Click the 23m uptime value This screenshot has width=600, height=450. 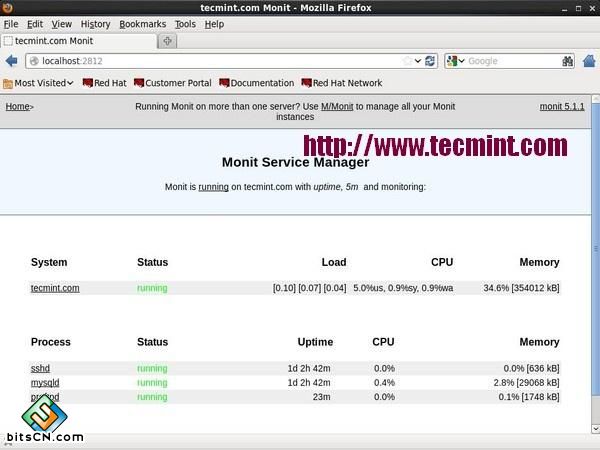[x=321, y=397]
